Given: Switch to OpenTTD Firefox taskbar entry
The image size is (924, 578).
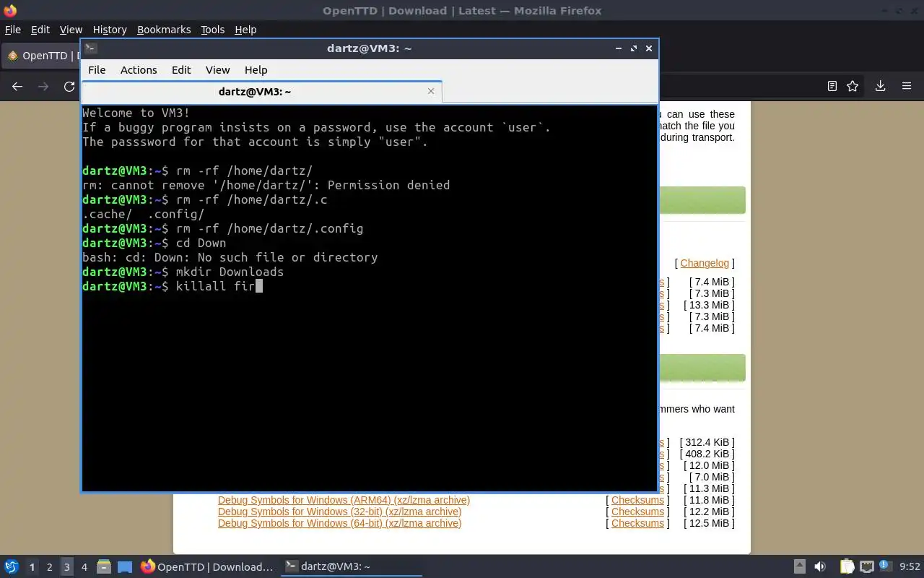Looking at the screenshot, I should tap(206, 566).
